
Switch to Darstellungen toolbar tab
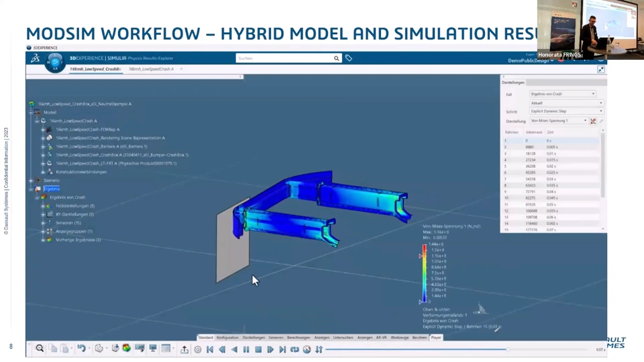[x=254, y=337]
